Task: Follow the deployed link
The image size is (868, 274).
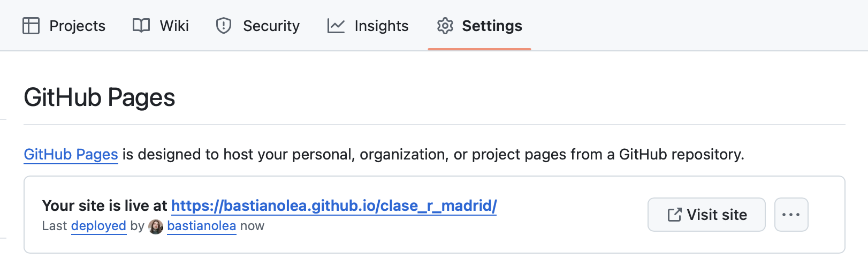Action: [98, 226]
